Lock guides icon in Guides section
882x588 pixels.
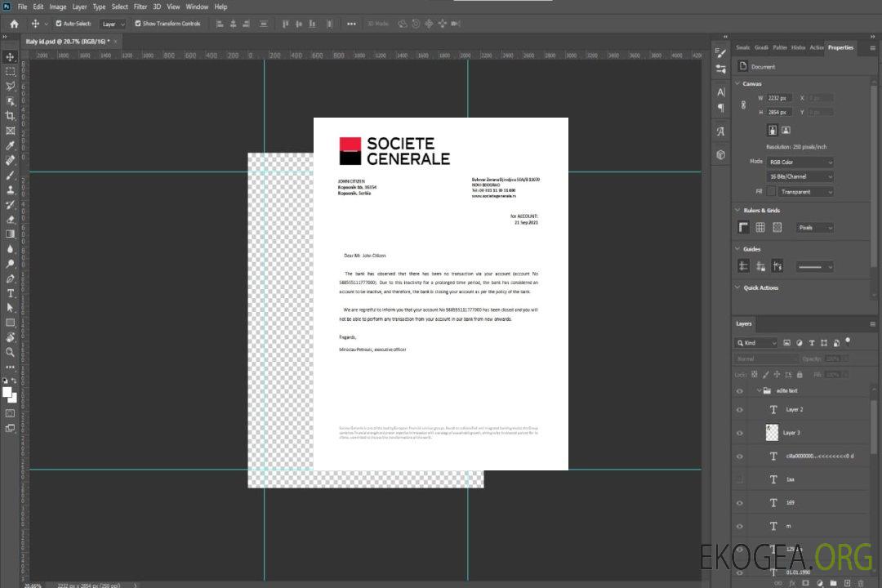[760, 267]
